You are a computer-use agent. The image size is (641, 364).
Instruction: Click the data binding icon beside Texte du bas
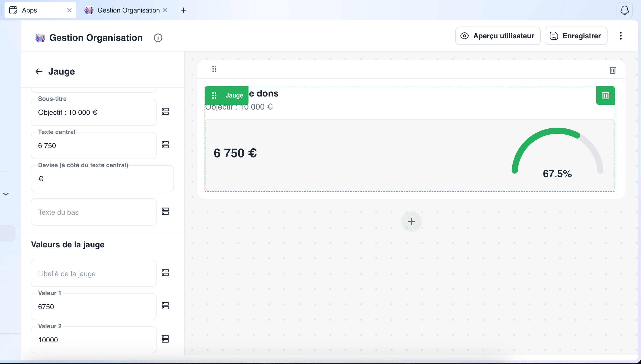tap(165, 212)
